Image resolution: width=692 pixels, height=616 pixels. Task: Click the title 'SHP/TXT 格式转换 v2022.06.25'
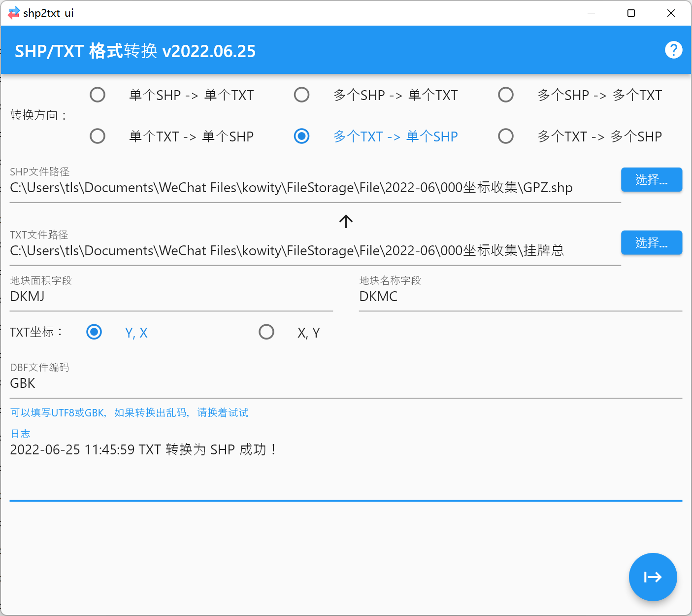tap(135, 51)
